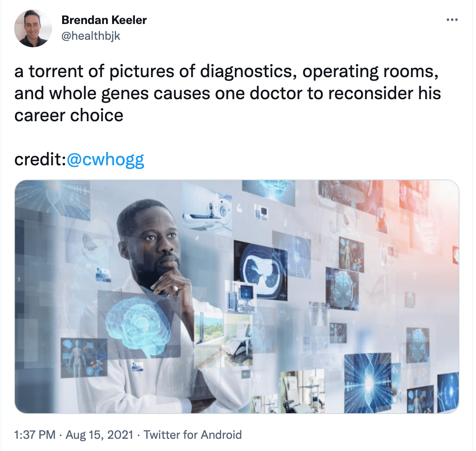
Task: Click the Aug 15, 2021 date
Action: click(x=100, y=435)
